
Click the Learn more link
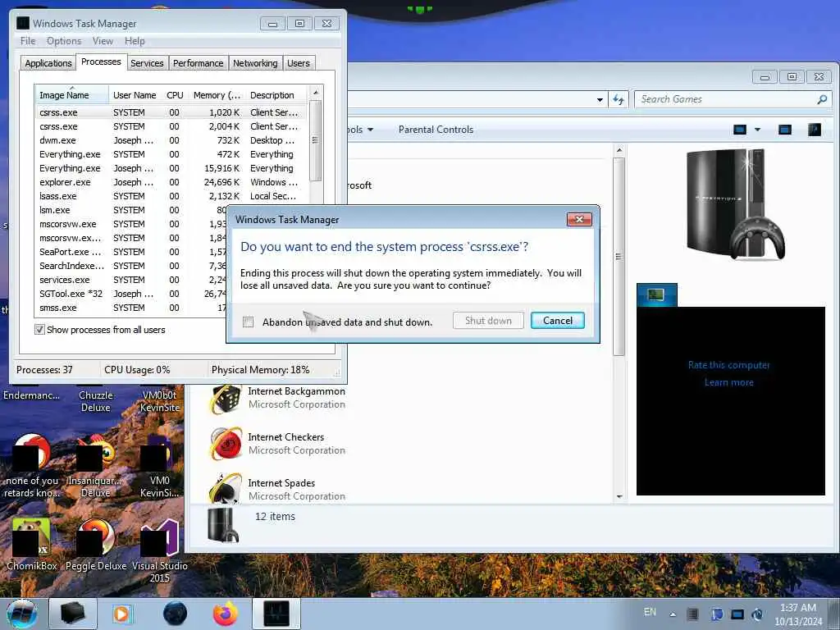point(728,382)
